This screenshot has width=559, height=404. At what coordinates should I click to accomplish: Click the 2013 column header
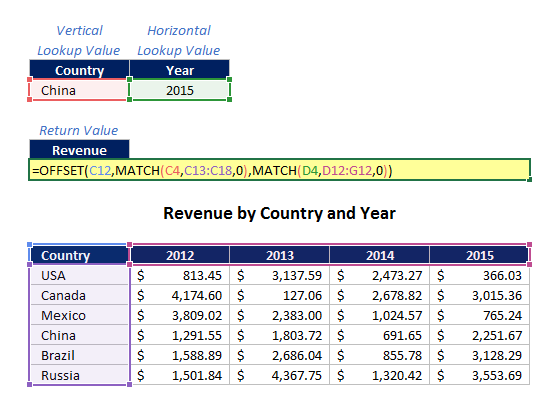tap(280, 255)
